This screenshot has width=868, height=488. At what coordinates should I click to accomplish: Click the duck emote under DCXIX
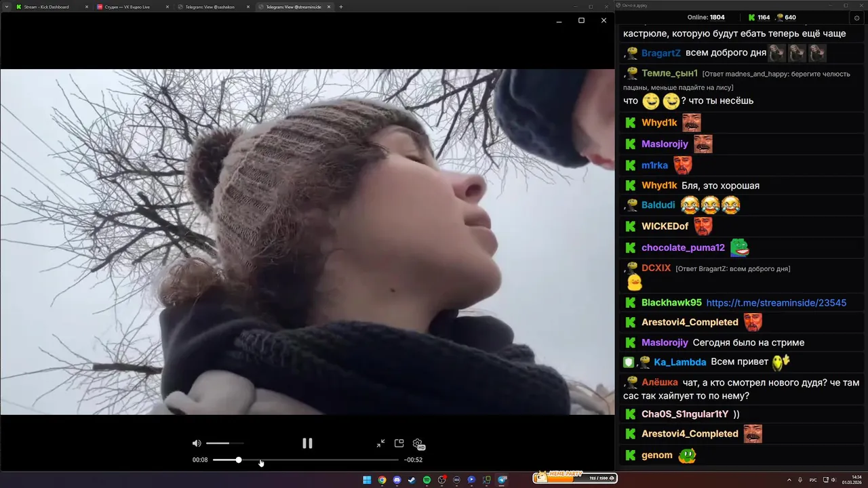point(634,283)
